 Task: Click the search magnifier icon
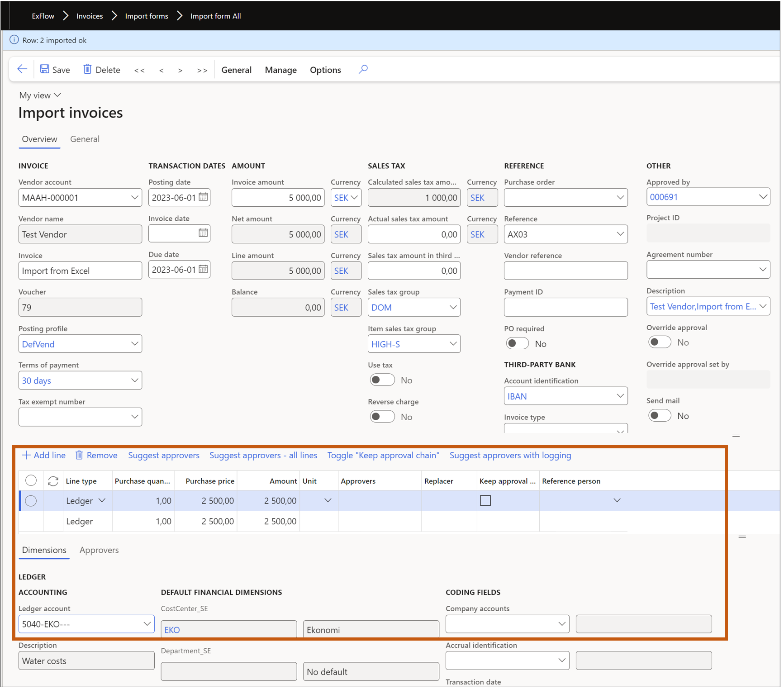(x=363, y=69)
